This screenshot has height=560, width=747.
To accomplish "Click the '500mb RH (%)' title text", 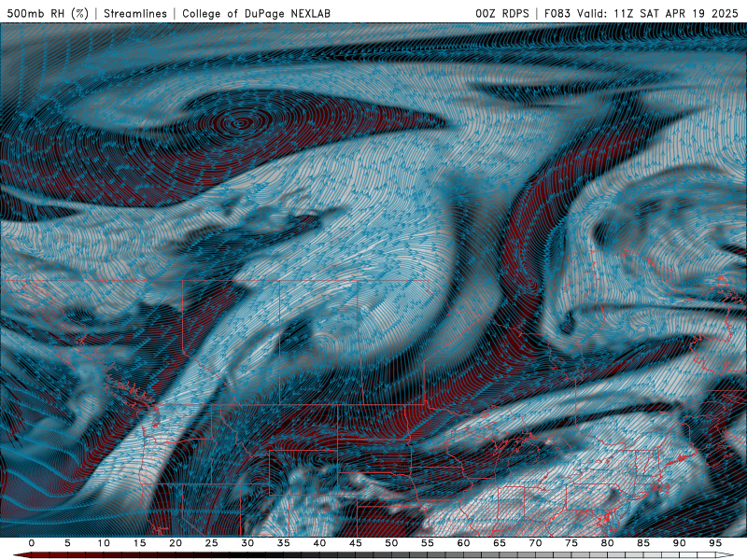I will (48, 13).
